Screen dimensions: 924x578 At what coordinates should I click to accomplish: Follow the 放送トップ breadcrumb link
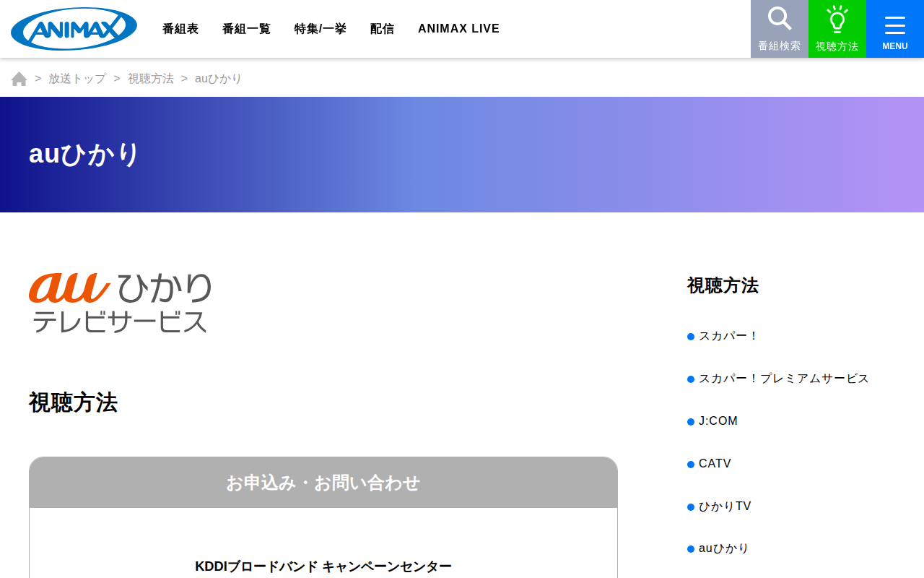[x=77, y=79]
